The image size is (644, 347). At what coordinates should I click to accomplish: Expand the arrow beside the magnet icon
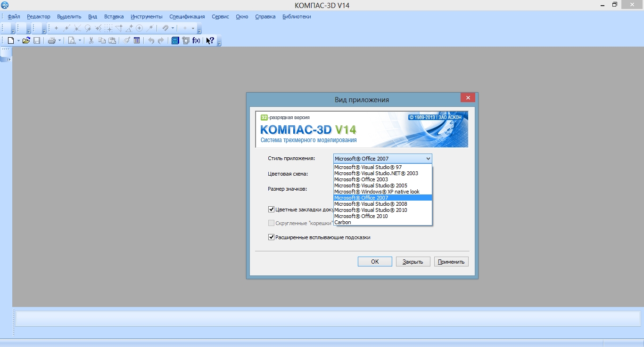(173, 28)
